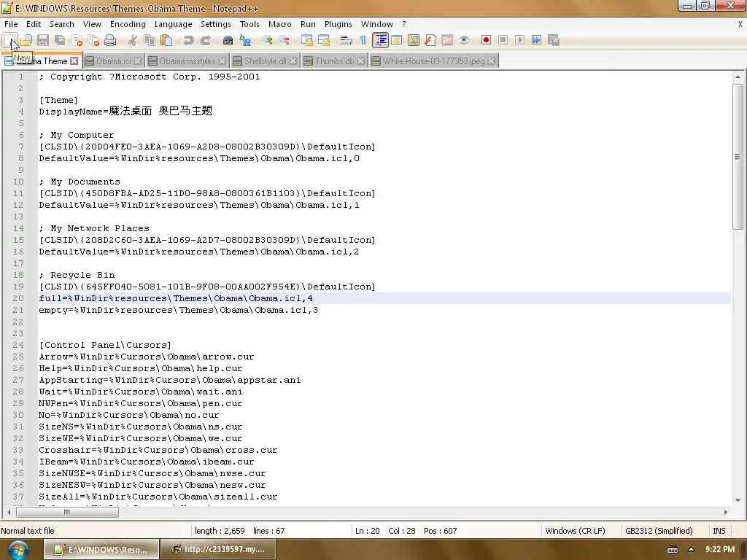Click Synchronize Vertical Scrolling icon
This screenshot has height=560, width=747.
tap(307, 41)
